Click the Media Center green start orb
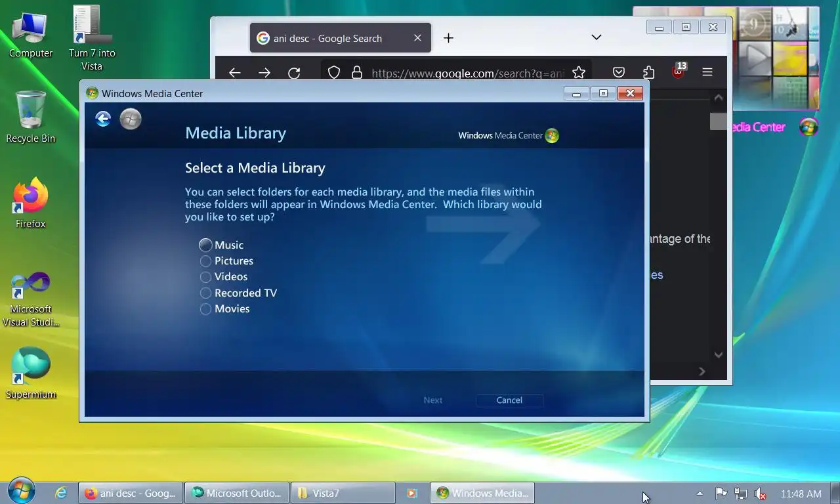The height and width of the screenshot is (504, 840). pos(131,119)
